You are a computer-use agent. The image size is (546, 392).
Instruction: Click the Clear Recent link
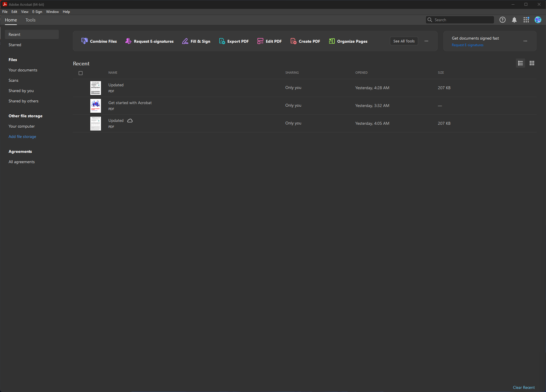(524, 387)
